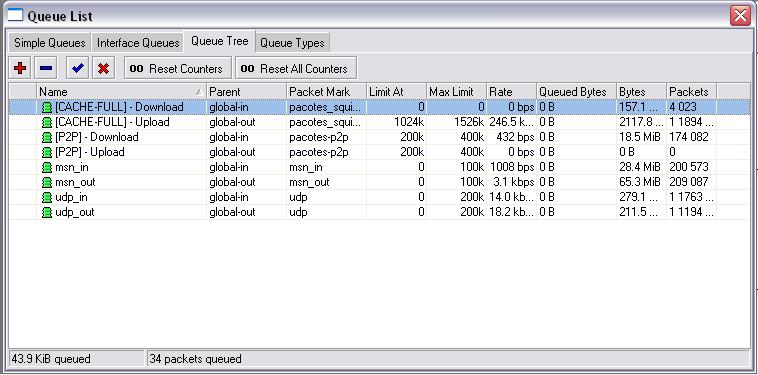Viewport: 758px width, 375px height.
Task: Select the msn_in queue name
Action: [x=72, y=167]
